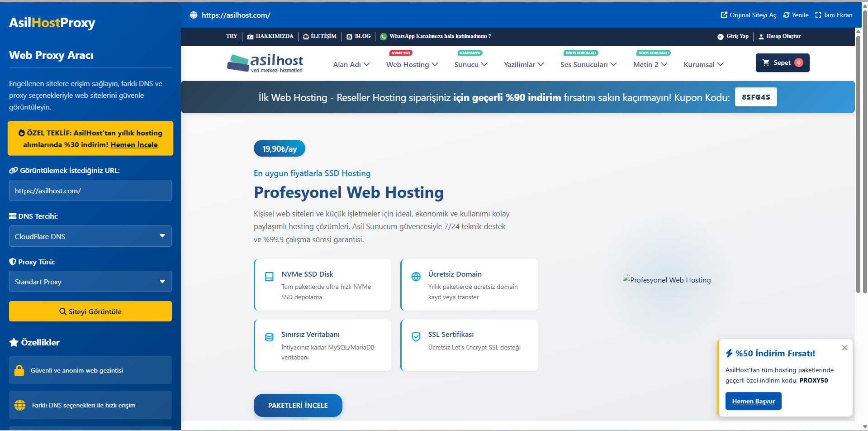Image resolution: width=868 pixels, height=431 pixels.
Task: Click the AsilHostProxy title
Action: (52, 23)
